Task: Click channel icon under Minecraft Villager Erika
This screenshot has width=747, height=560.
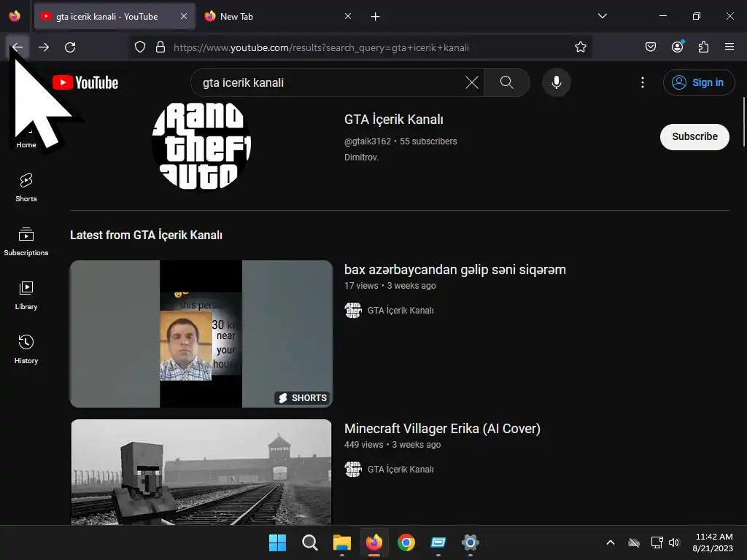Action: [x=352, y=469]
